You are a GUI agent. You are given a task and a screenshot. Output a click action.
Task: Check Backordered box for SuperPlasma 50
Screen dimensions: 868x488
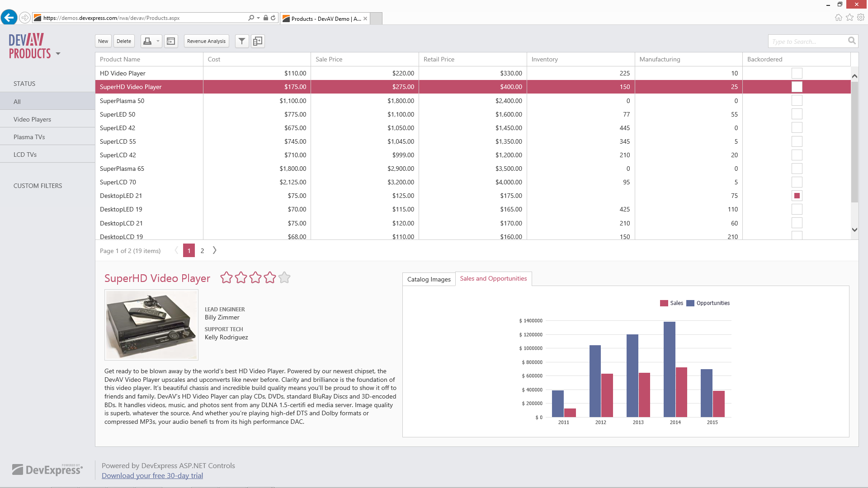797,101
